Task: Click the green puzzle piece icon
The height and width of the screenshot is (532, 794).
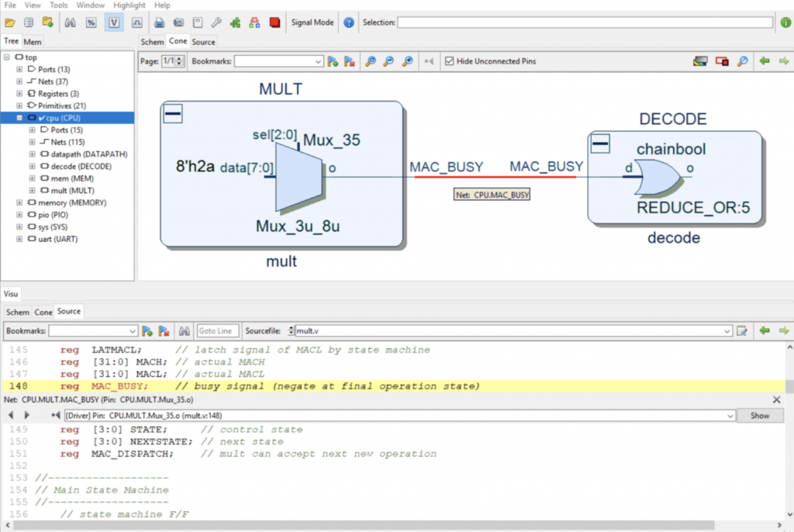Action: coord(236,22)
